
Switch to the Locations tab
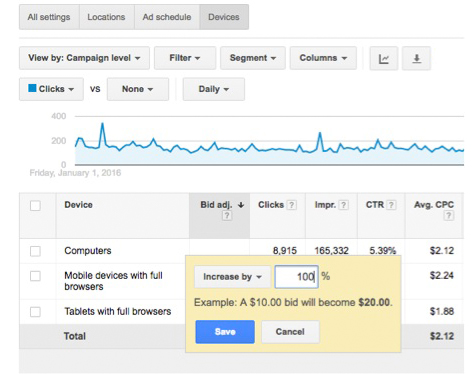pos(106,17)
